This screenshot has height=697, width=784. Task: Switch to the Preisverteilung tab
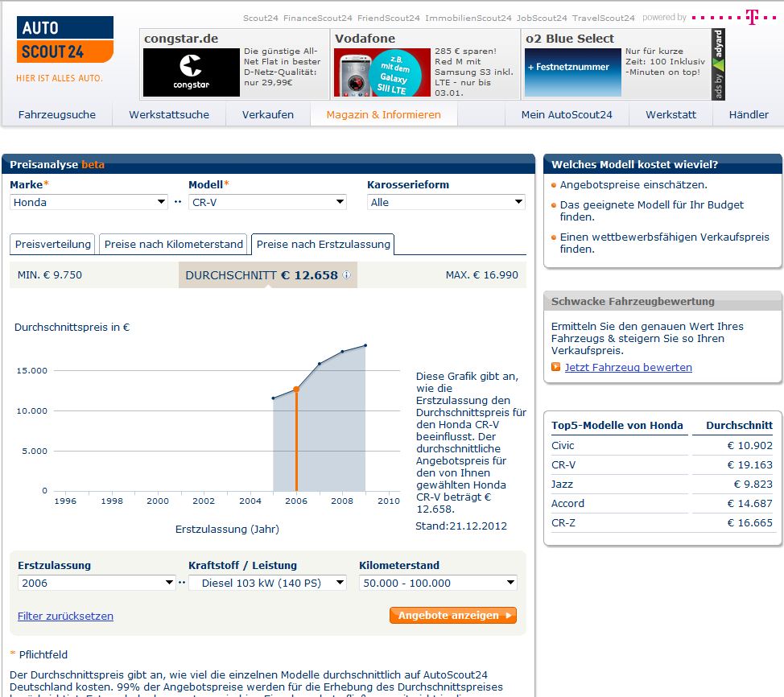coord(52,244)
